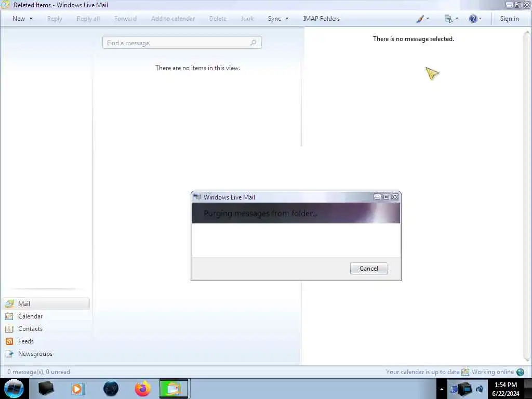532x399 pixels.
Task: Click Delete in the toolbar
Action: pos(218,19)
